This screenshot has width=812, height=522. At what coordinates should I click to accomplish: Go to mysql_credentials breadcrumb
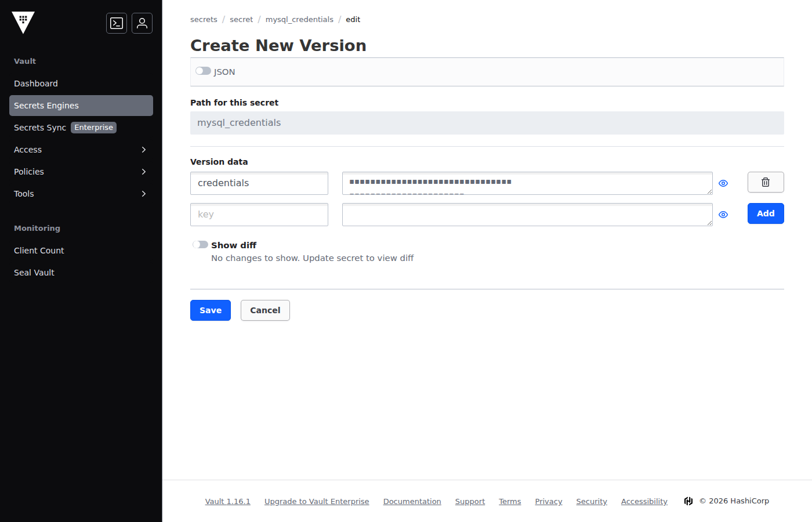coord(299,19)
